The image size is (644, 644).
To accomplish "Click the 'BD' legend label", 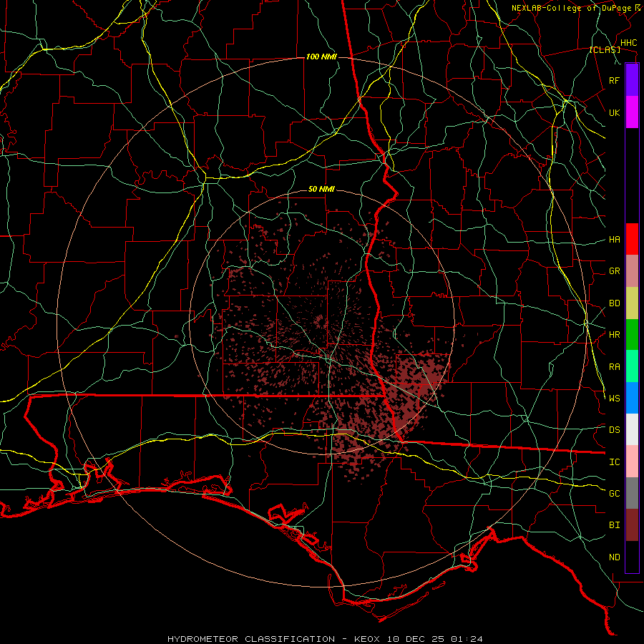I will (614, 303).
